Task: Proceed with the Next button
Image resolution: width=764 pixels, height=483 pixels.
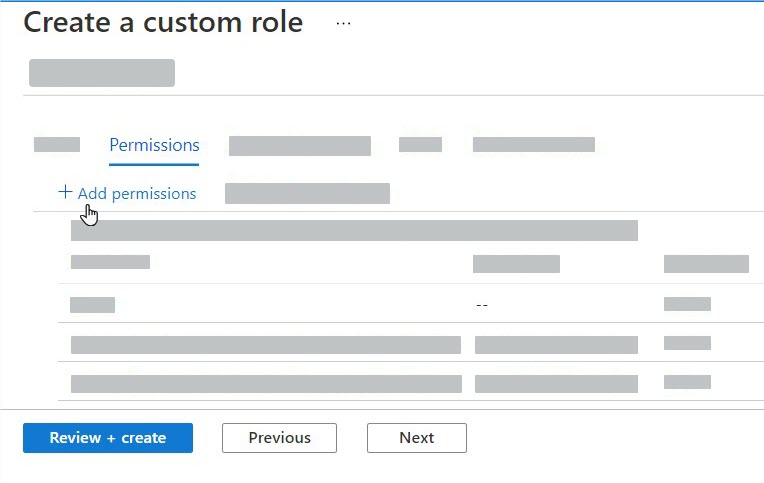Action: tap(416, 437)
